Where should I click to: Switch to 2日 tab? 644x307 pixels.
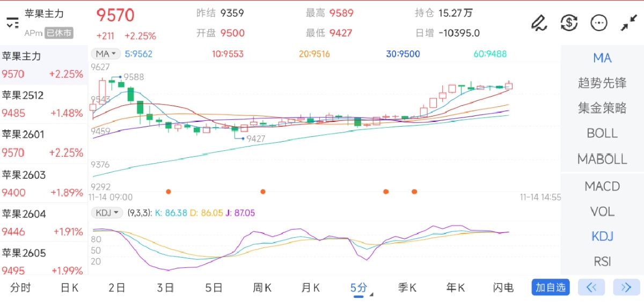tap(116, 288)
